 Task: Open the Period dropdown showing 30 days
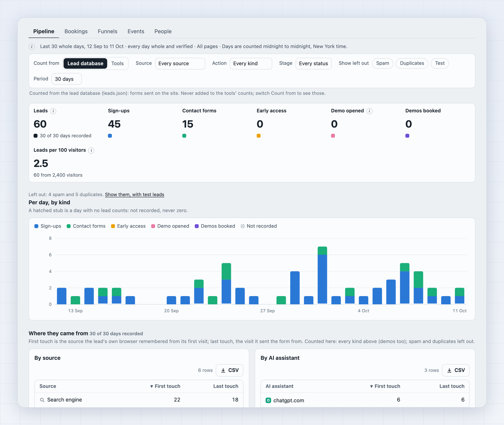(x=66, y=79)
